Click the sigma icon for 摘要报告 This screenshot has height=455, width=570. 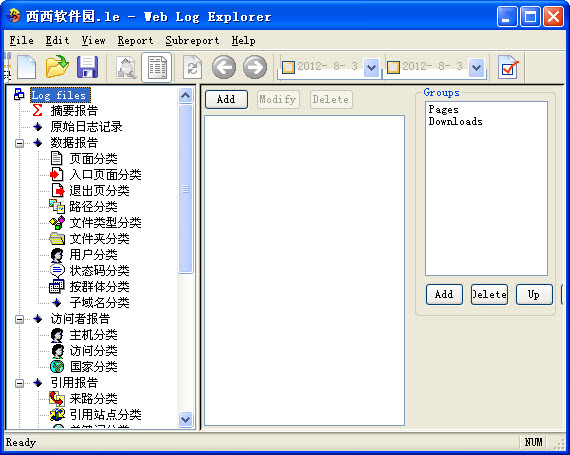[x=37, y=110]
